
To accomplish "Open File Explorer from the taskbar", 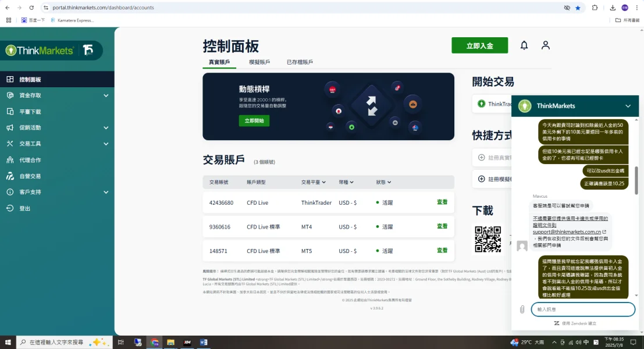I will pos(170,342).
